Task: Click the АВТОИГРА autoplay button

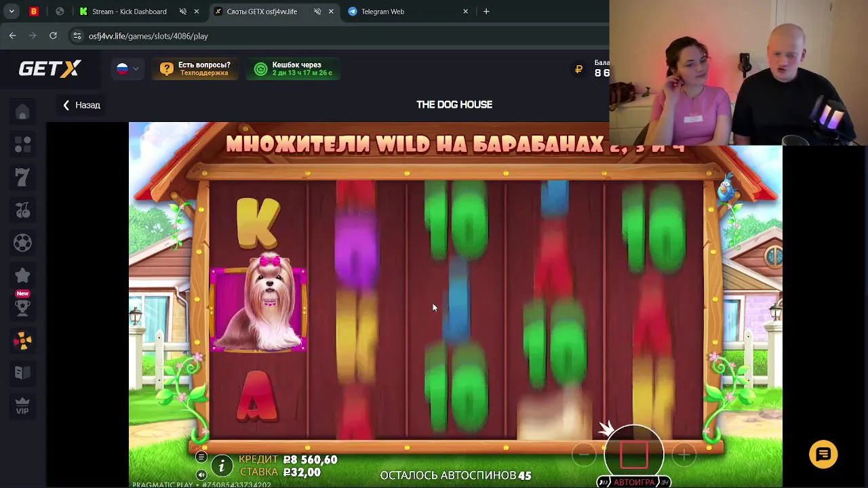Action: tap(634, 482)
